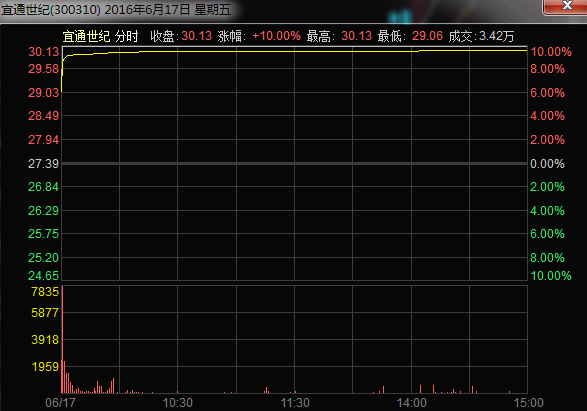This screenshot has width=587, height=411.
Task: Click the closing price value 30.13 after 收盘
Action: (x=197, y=36)
